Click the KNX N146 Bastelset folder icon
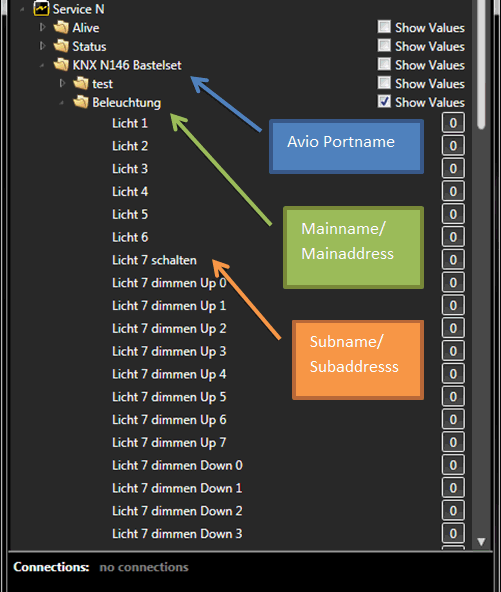Screen dimensions: 501x592 coord(61,65)
